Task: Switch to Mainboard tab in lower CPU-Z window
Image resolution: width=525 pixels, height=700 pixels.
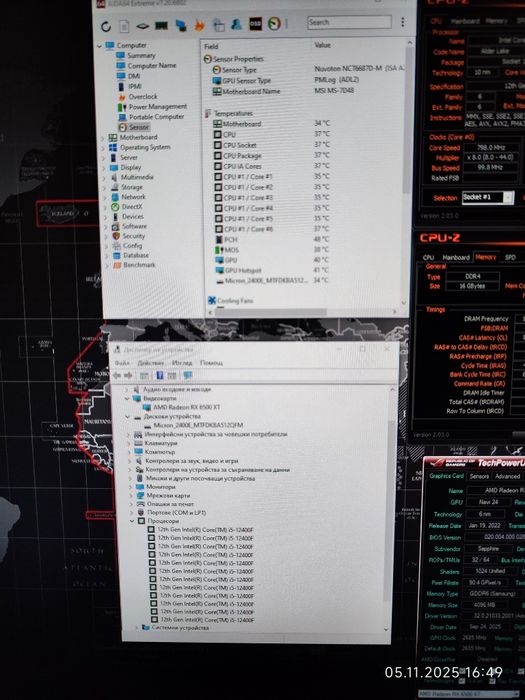Action: pyautogui.click(x=456, y=257)
